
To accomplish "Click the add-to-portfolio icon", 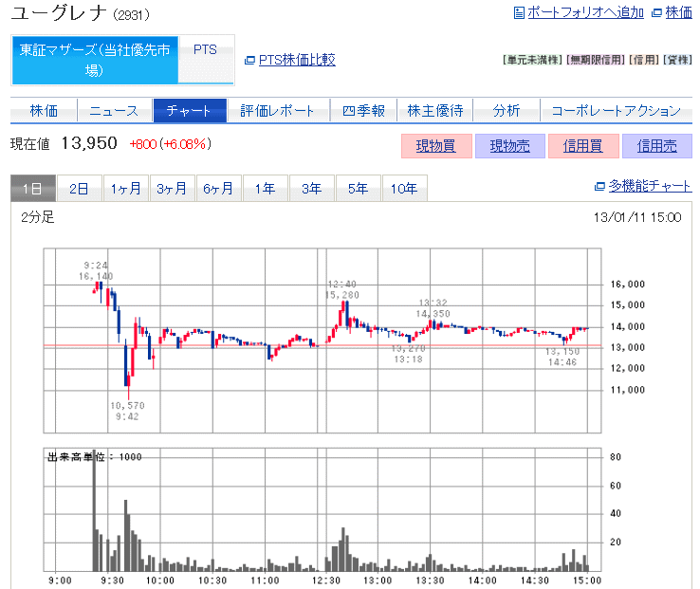I will (x=518, y=13).
